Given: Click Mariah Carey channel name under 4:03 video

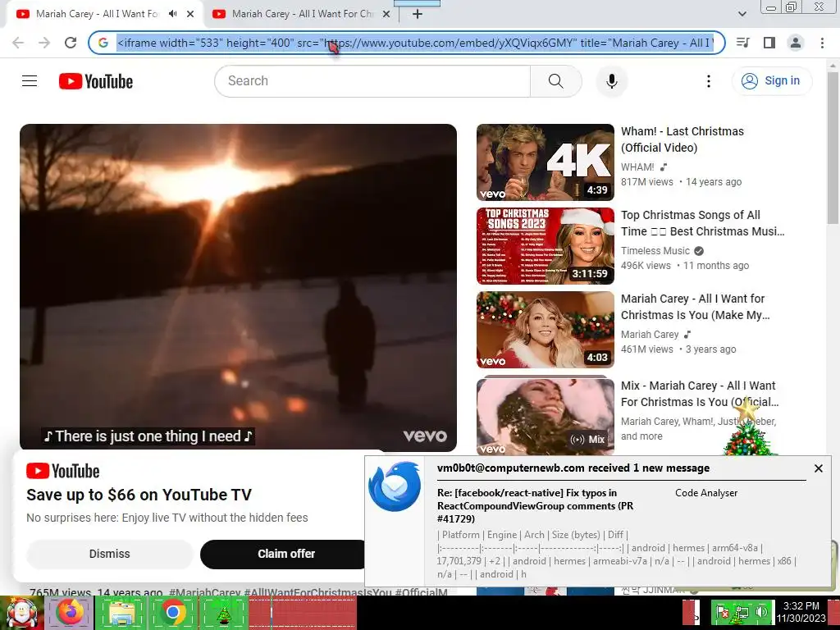Looking at the screenshot, I should click(x=650, y=335).
